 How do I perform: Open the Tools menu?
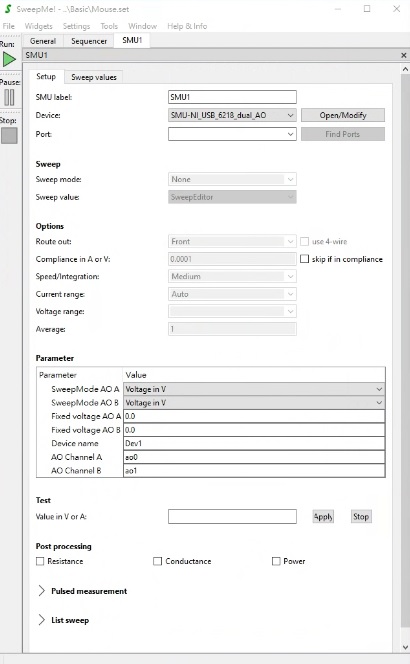click(x=109, y=26)
